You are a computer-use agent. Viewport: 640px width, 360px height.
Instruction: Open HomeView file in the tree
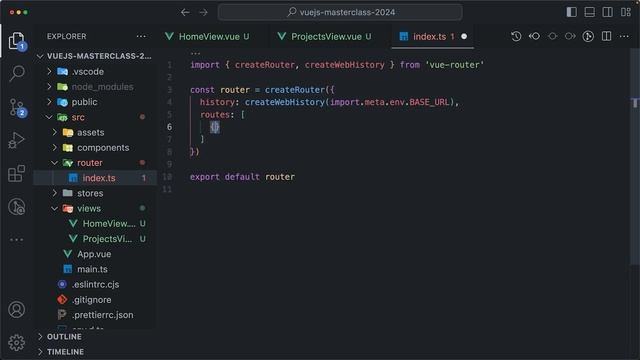pos(95,224)
